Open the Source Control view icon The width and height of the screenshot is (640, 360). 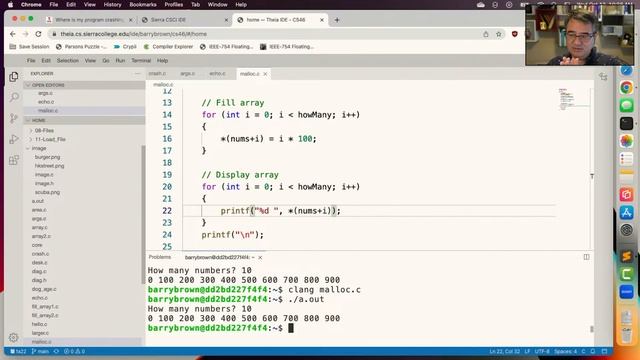(14, 118)
